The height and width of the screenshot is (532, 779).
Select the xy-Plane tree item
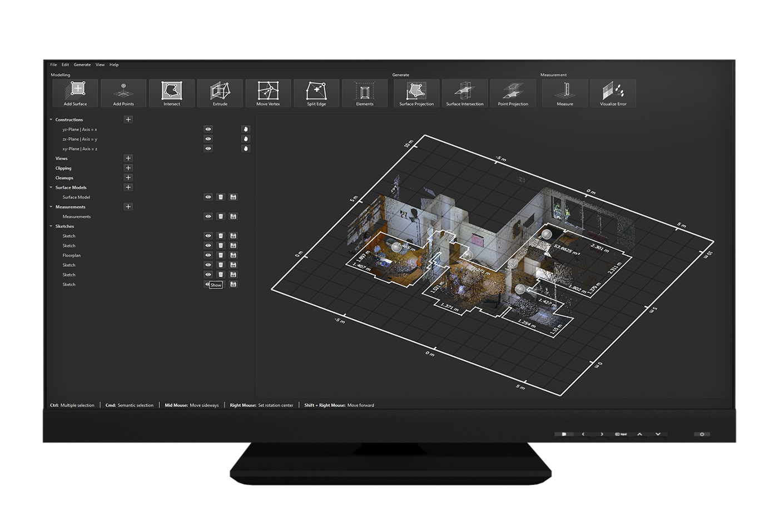[80, 149]
